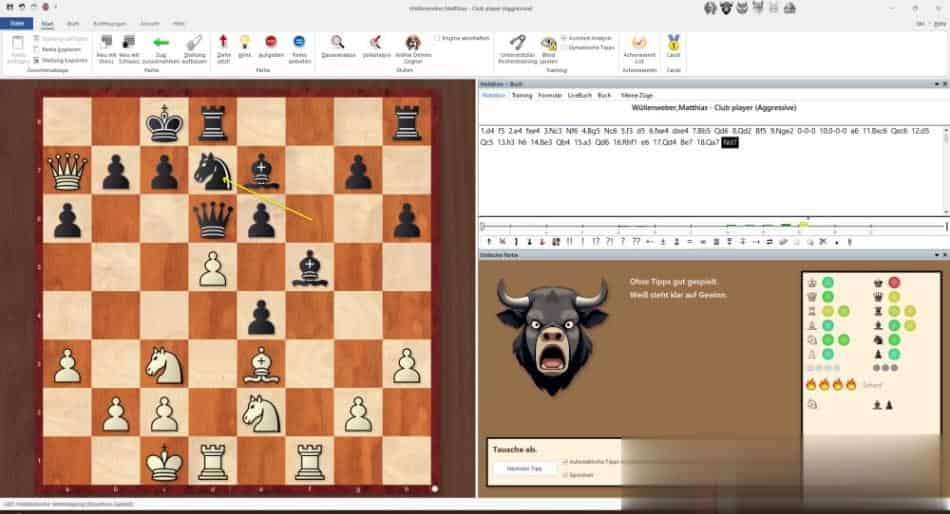Viewport: 950px width, 514px height.
Task: Switch to the Ansicht ribbon tab
Action: click(150, 24)
